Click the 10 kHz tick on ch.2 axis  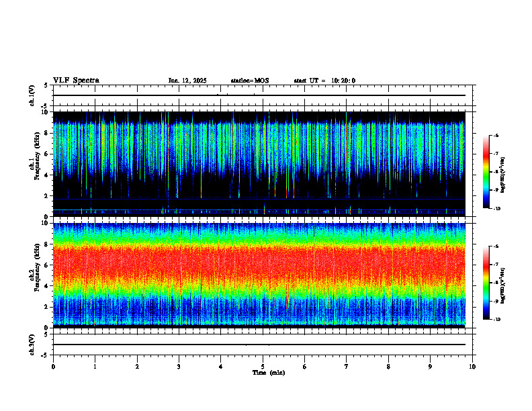[46, 223]
